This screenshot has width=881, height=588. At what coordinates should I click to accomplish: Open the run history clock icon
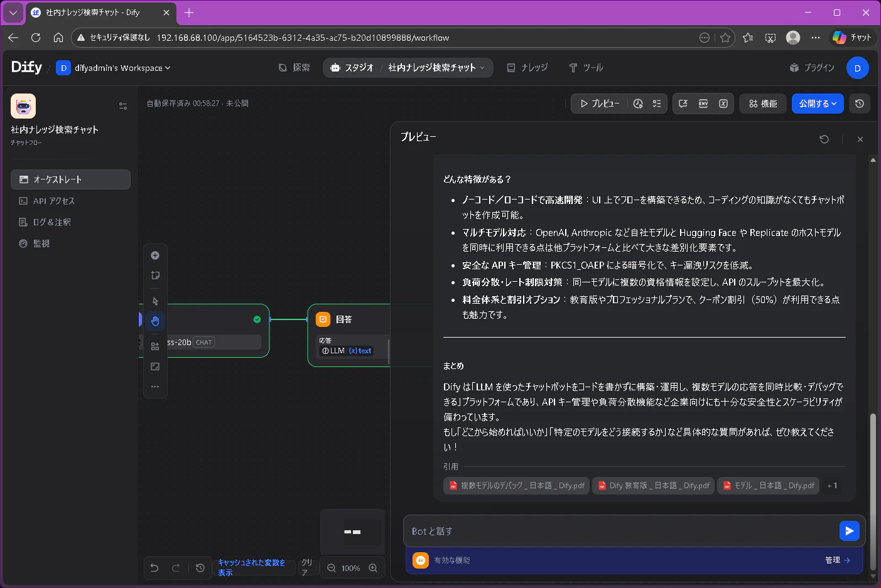[x=638, y=104]
